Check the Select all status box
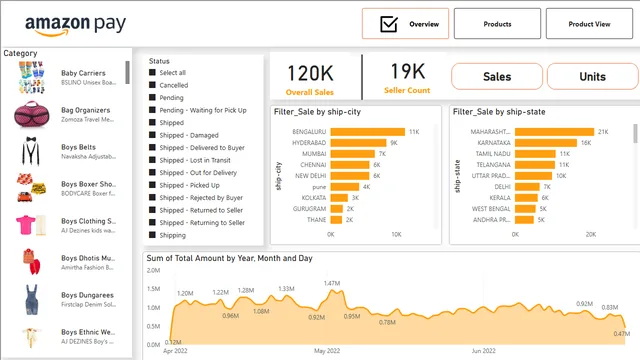 click(x=152, y=72)
